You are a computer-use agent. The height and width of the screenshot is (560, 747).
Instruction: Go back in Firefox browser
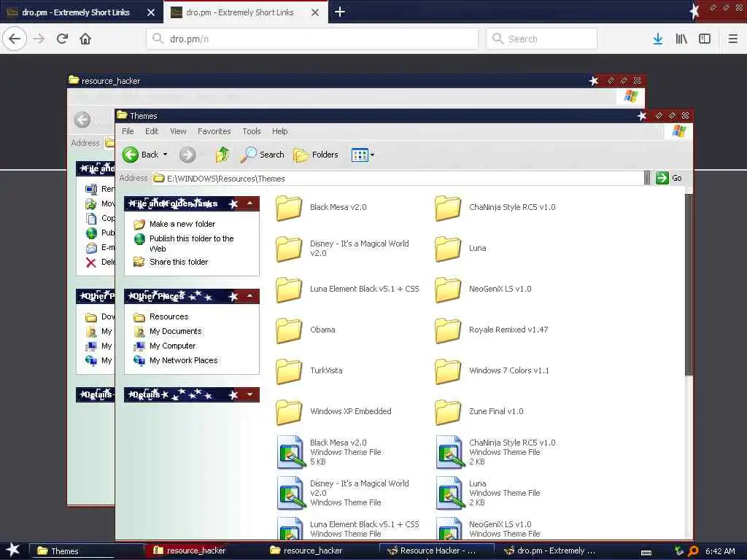tap(15, 39)
